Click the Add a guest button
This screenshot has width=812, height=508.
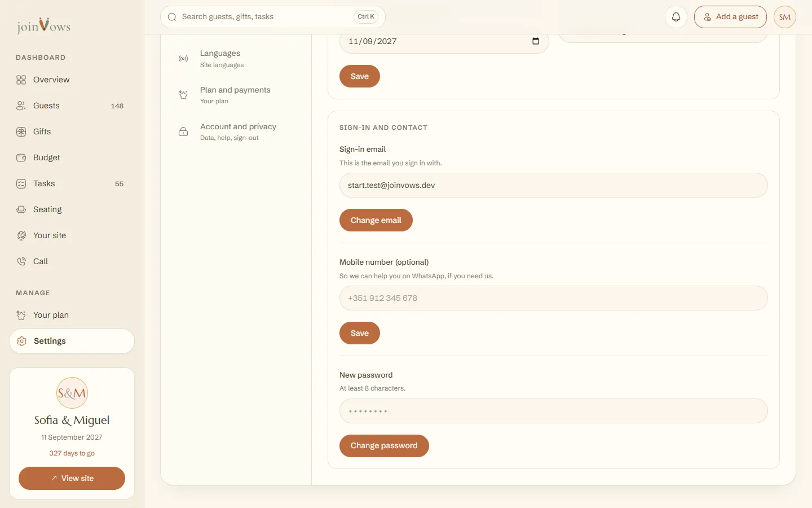point(730,17)
